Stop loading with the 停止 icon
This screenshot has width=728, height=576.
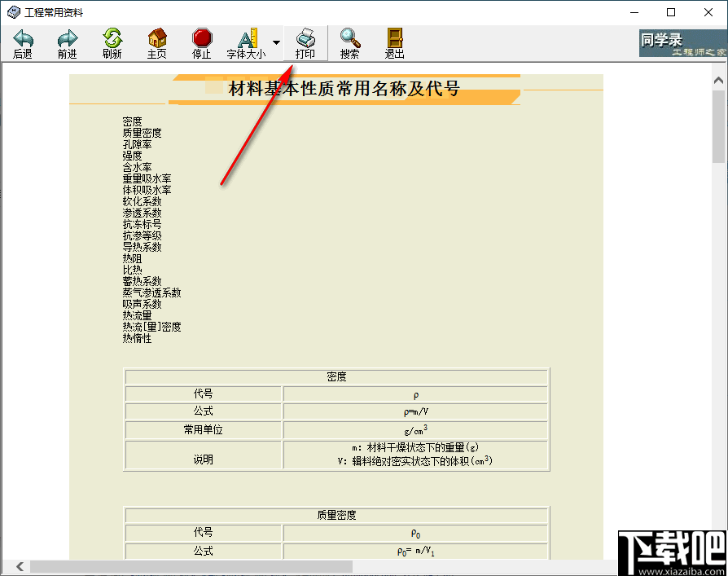[201, 44]
